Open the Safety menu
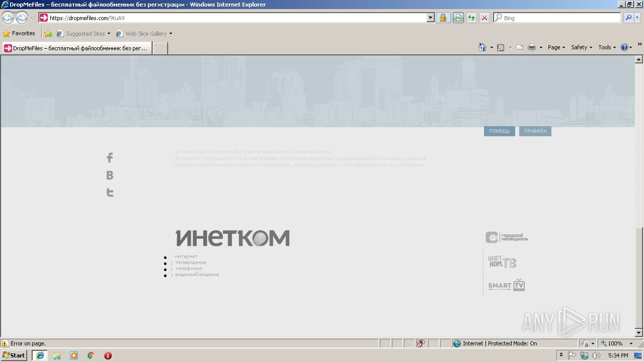The width and height of the screenshot is (644, 362). pyautogui.click(x=582, y=47)
